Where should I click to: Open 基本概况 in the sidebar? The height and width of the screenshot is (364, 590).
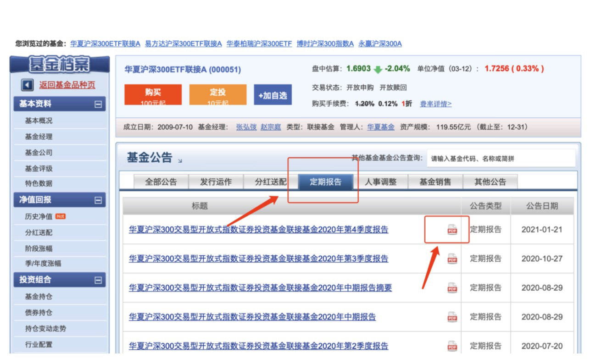39,121
